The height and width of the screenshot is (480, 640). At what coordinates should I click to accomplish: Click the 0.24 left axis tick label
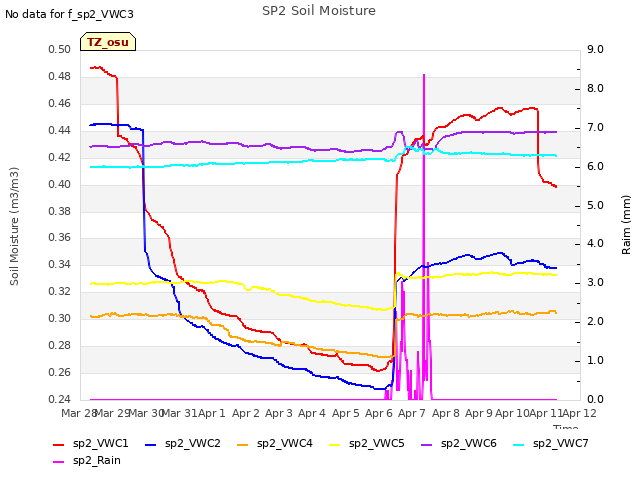(60, 399)
